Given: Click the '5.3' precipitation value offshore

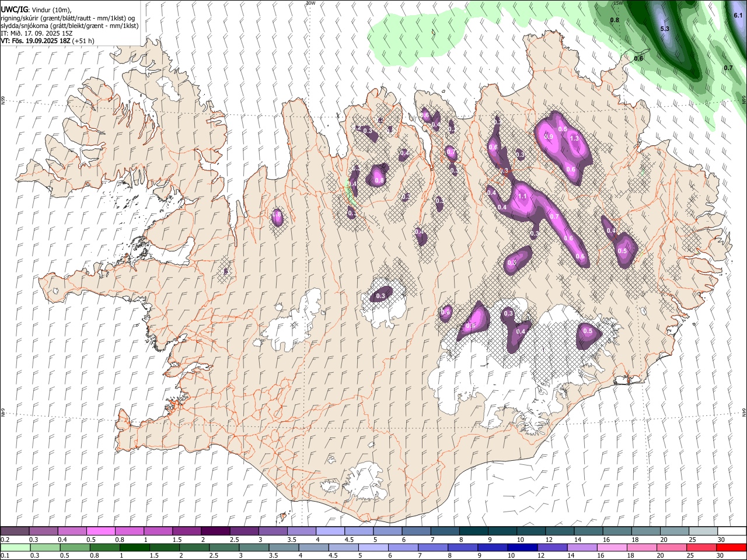Looking at the screenshot, I should click(x=664, y=29).
